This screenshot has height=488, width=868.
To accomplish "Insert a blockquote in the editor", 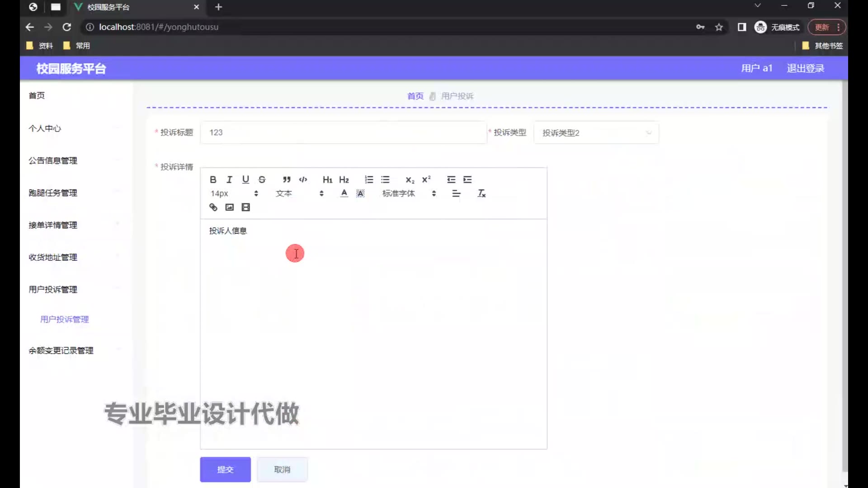I will tap(287, 179).
